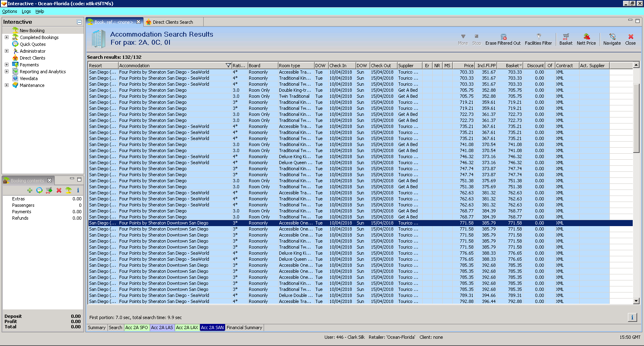Expand the Maintenance tree node

coord(6,85)
